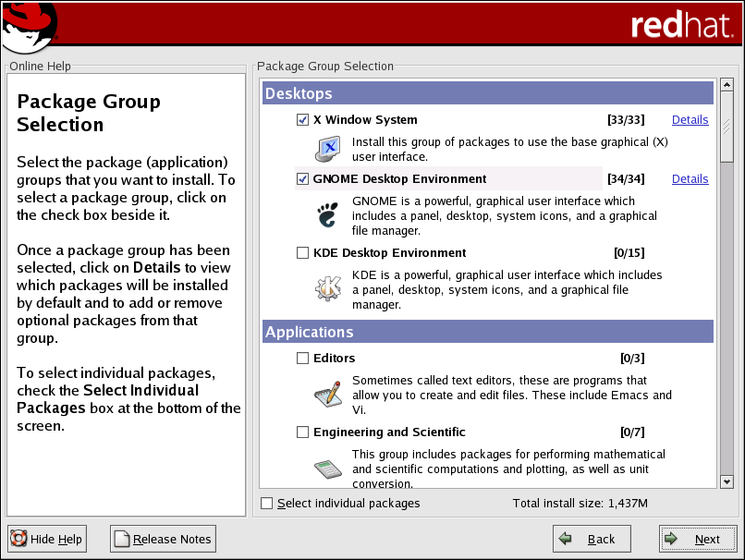Click the document icon on Release Notes
The image size is (745, 560).
coord(122,539)
